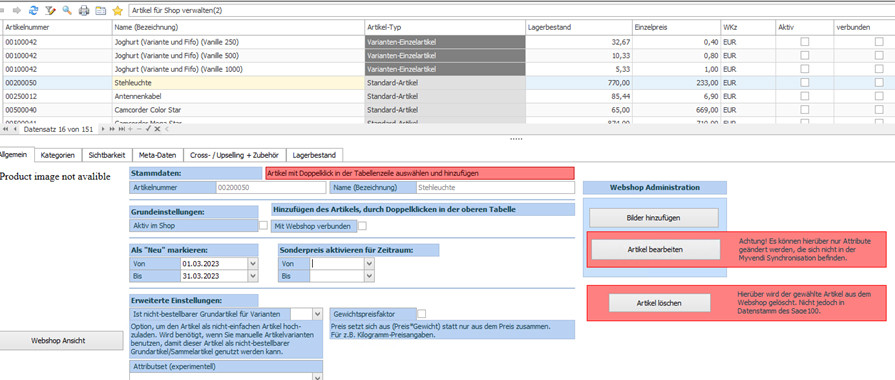Select the Camcorder Color Star name cell
This screenshot has height=380, width=895.
coord(238,110)
